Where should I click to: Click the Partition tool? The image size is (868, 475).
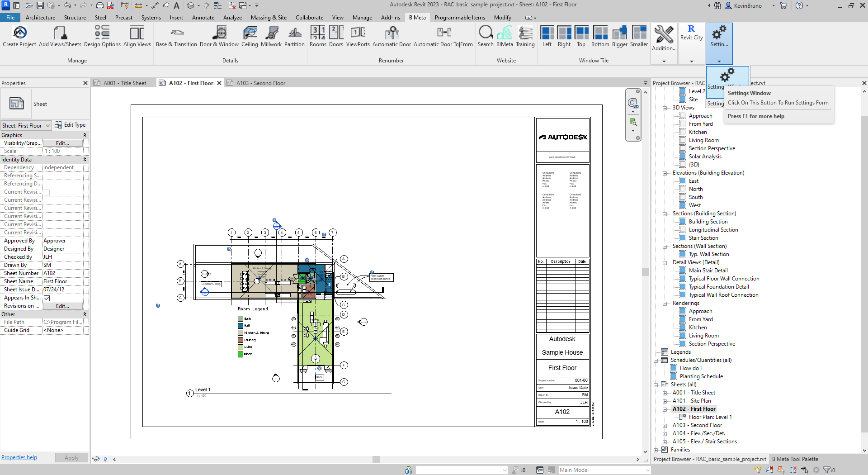(294, 36)
